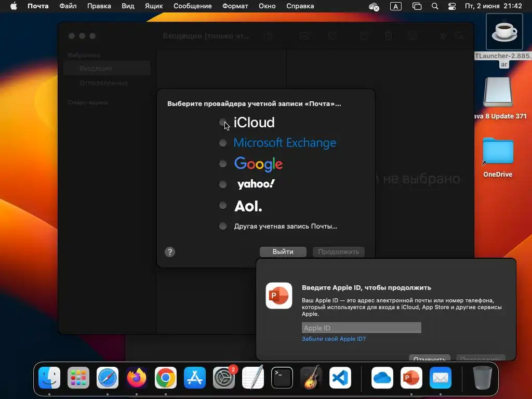Open the "Почта" menu

pos(38,6)
